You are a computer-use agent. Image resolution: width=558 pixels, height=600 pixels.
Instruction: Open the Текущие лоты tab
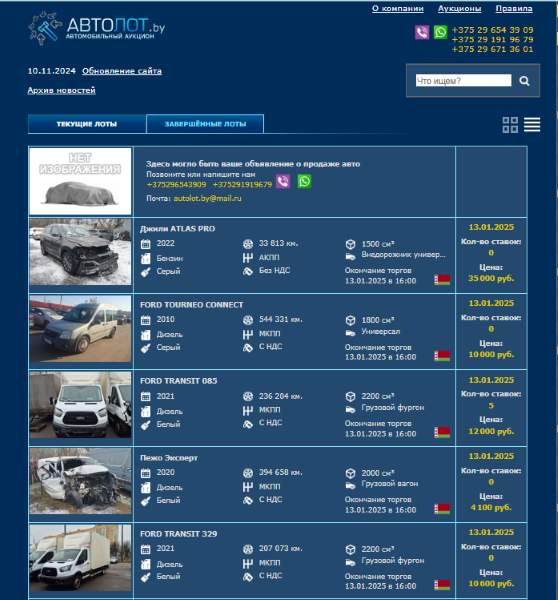click(87, 124)
